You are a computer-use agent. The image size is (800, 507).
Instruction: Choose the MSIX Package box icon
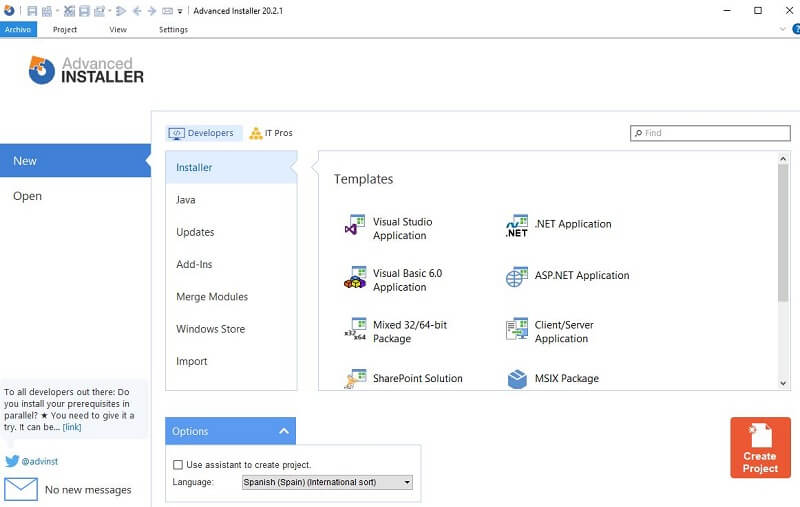click(x=517, y=379)
